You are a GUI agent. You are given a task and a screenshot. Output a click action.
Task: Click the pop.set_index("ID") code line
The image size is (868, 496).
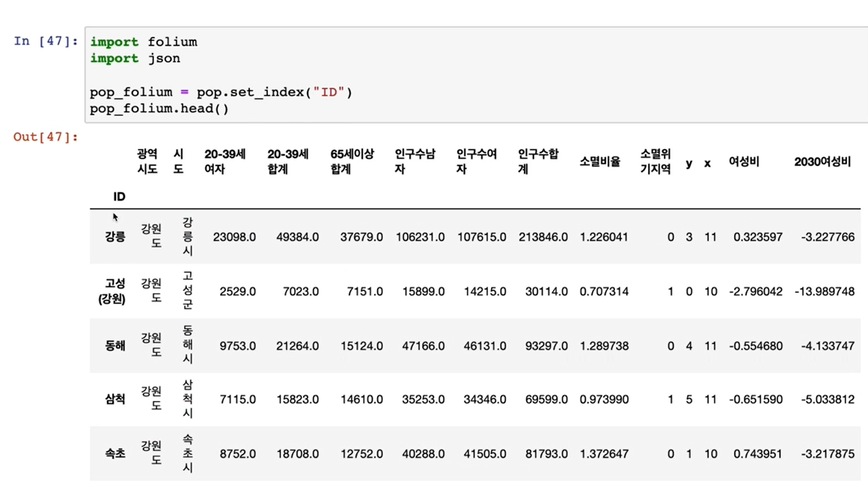221,92
